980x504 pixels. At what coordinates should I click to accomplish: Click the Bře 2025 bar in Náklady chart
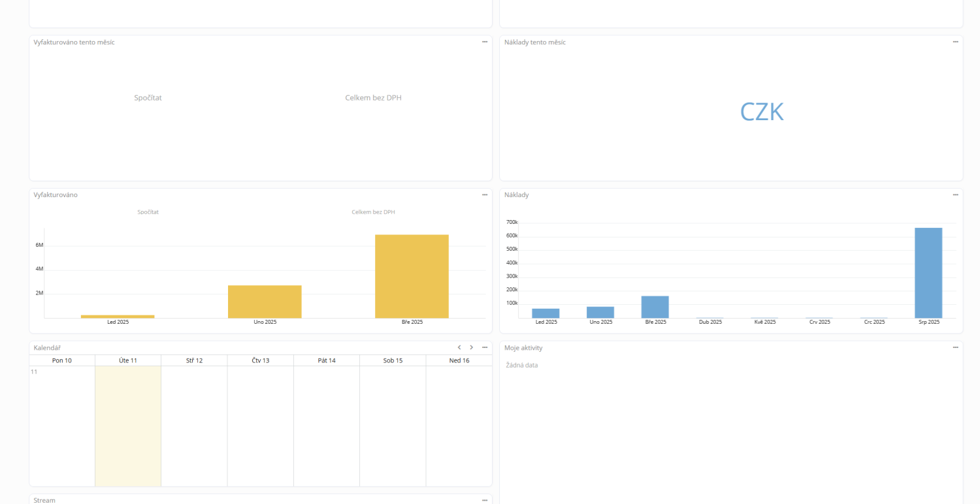655,307
